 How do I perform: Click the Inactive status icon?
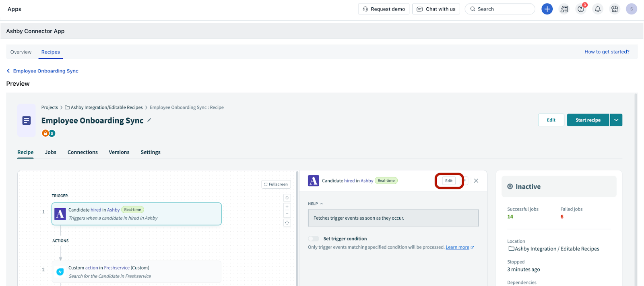[x=510, y=187]
